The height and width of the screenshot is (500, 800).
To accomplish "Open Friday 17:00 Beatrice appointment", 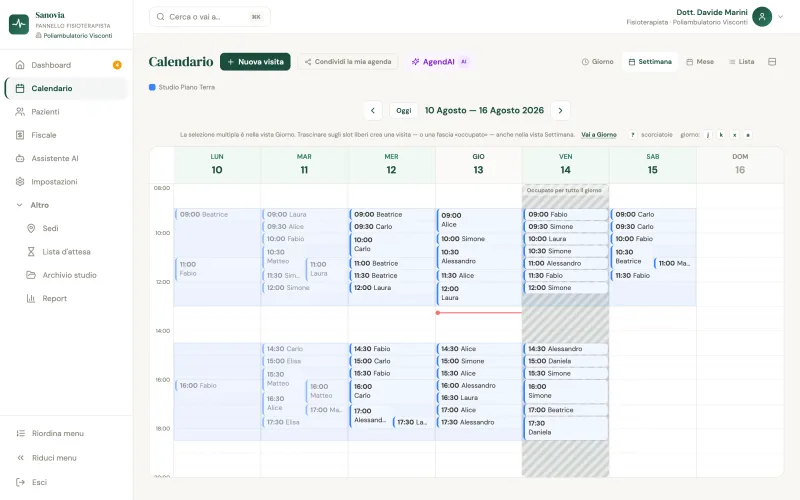I will 565,410.
